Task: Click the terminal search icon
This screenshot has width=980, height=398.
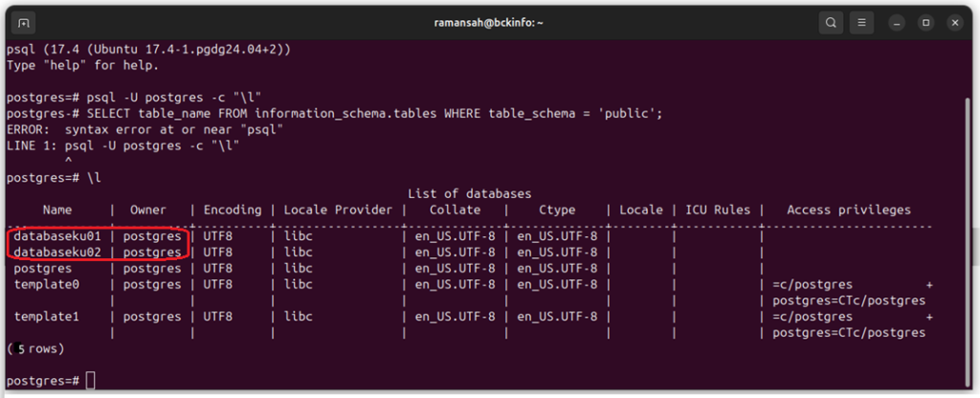Action: tap(831, 23)
